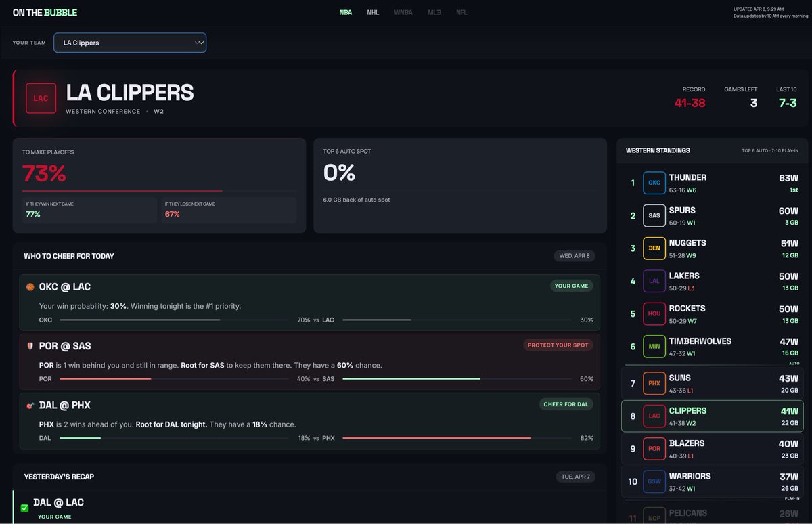Select the Timberwolves standings row
The image size is (812, 524).
click(712, 347)
